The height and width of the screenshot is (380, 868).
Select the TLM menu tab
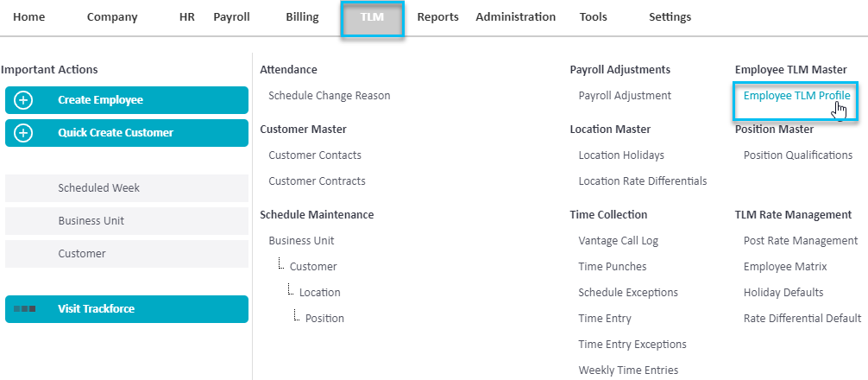(372, 18)
